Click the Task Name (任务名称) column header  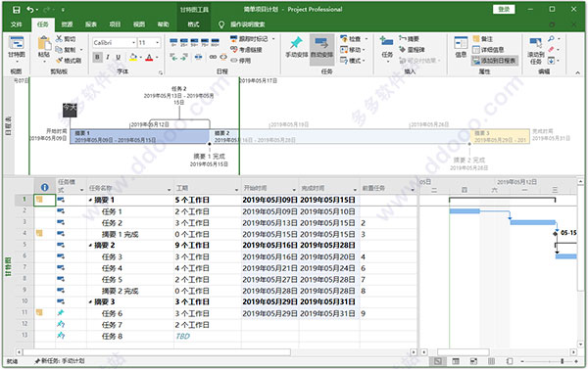coord(129,188)
